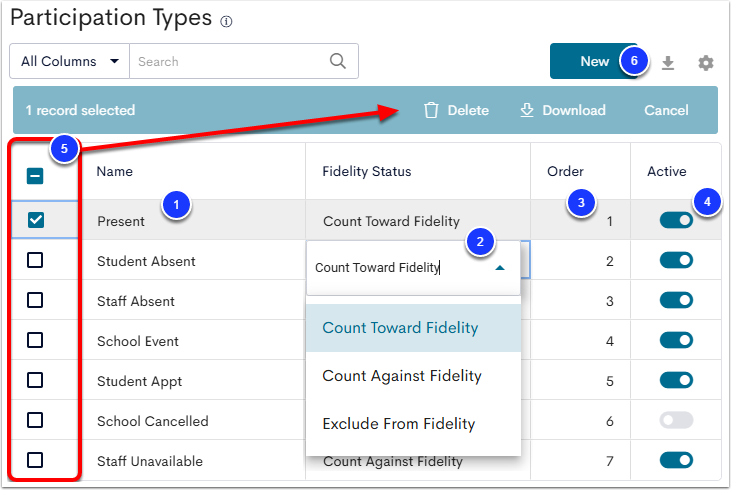Click Delete in the selection bar
Image resolution: width=731 pixels, height=490 pixels.
click(x=456, y=110)
